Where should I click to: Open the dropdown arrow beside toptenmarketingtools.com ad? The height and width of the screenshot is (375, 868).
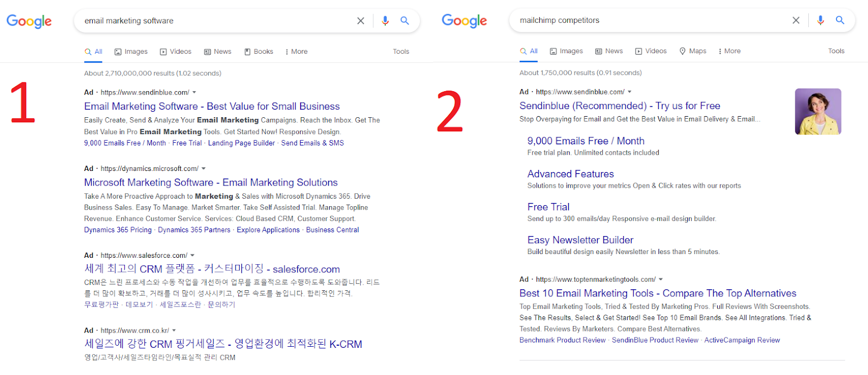pos(661,279)
